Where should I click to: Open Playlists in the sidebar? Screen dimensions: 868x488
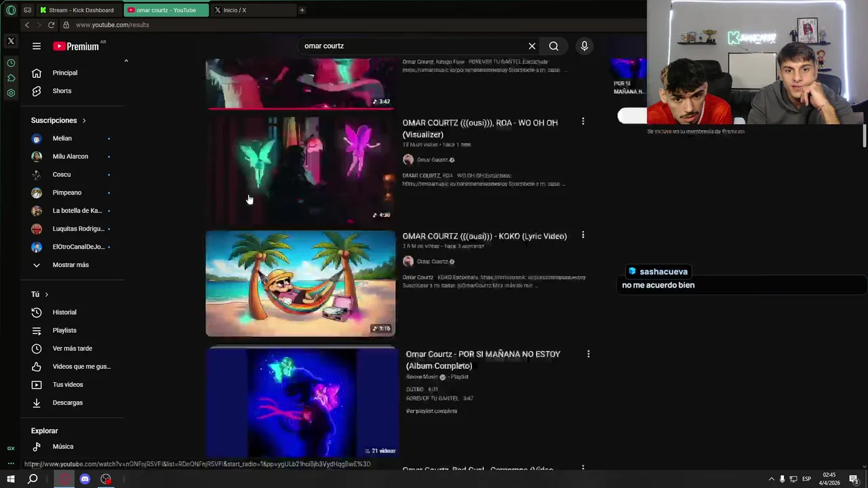point(64,330)
